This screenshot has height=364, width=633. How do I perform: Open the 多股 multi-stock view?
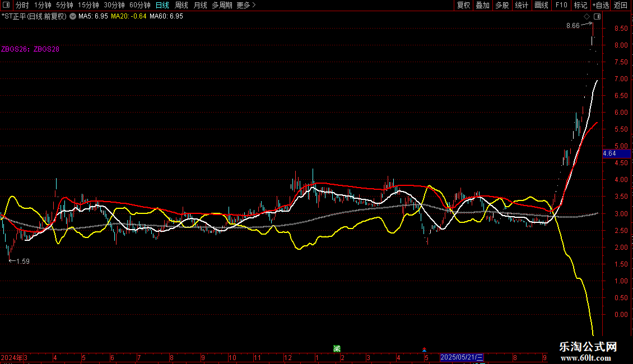tap(502, 5)
